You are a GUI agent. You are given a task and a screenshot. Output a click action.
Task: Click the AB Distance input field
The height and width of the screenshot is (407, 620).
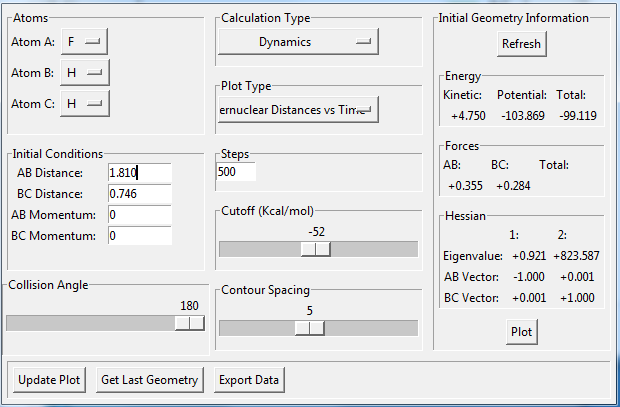tap(139, 173)
